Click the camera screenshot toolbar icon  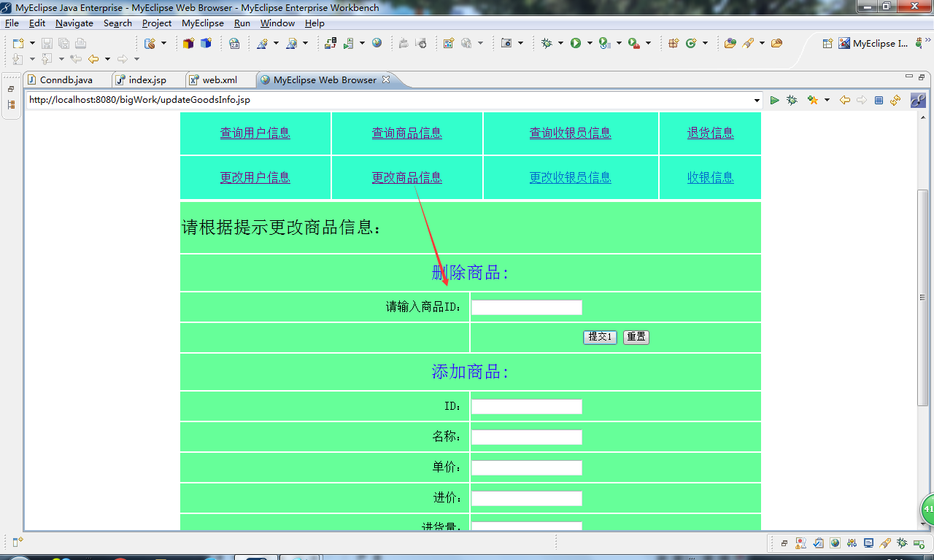[506, 43]
